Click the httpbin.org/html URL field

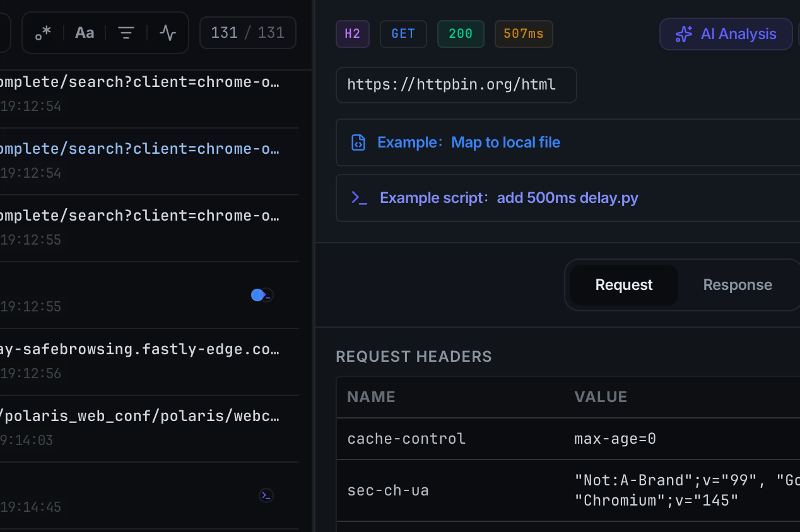[x=456, y=85]
